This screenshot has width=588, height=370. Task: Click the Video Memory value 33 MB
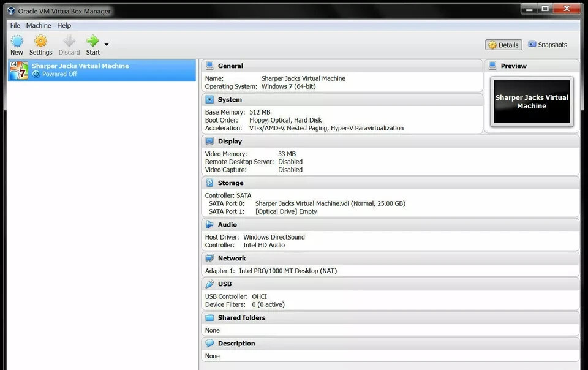[x=287, y=154]
